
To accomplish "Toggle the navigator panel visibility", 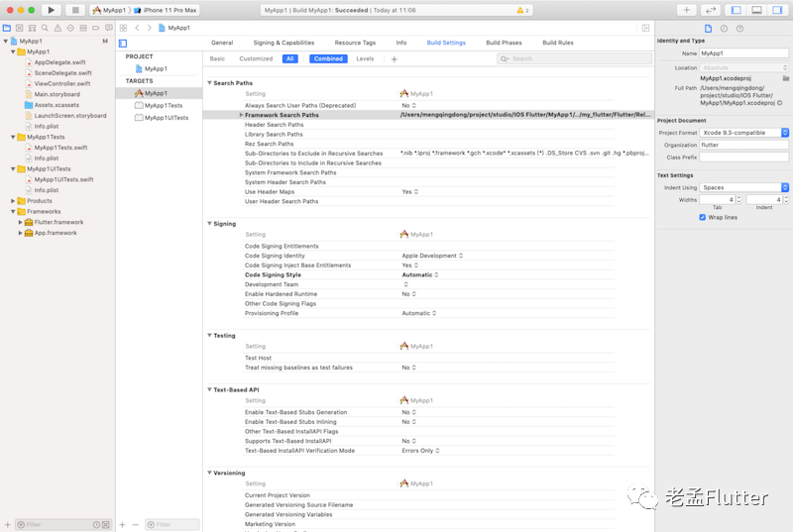I will (736, 10).
